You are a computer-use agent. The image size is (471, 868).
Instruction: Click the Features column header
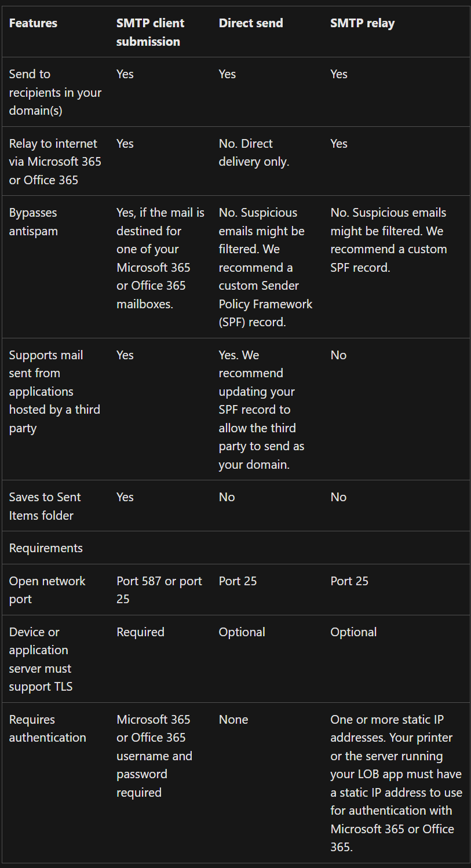(x=33, y=23)
